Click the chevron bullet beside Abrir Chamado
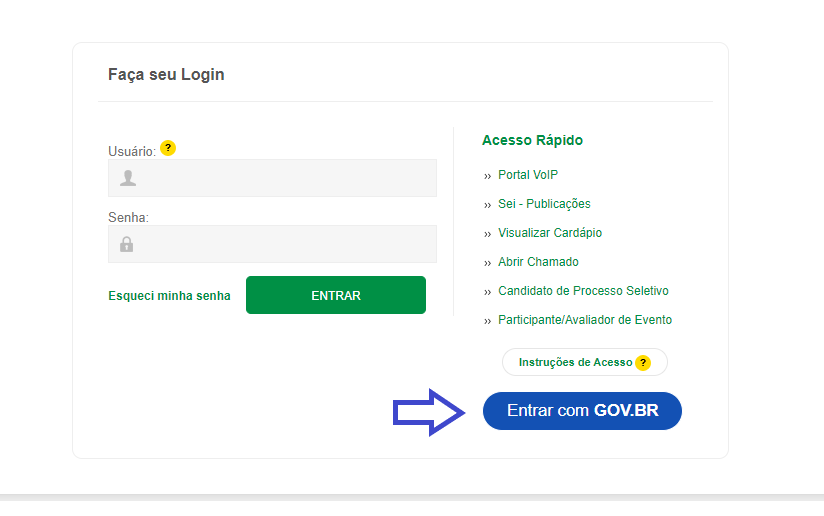This screenshot has height=516, width=824. 488,263
